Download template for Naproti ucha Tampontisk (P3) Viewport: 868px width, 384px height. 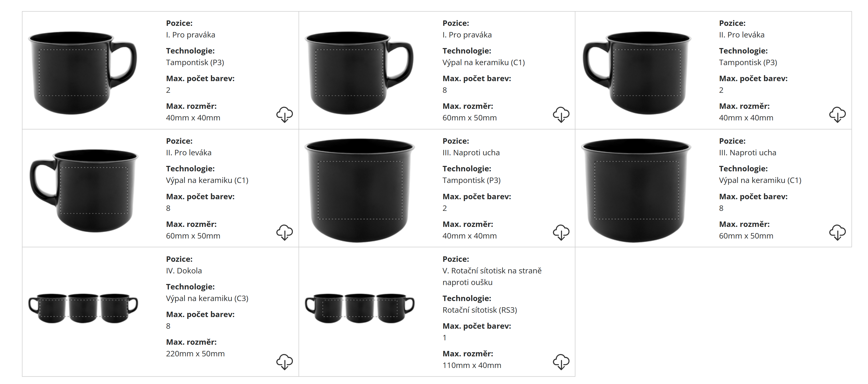point(561,232)
